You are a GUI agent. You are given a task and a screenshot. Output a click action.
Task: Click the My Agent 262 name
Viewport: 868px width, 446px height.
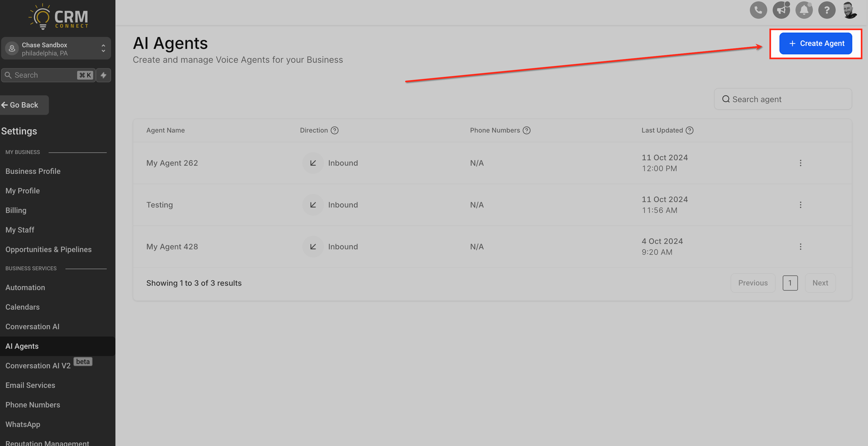coord(172,163)
